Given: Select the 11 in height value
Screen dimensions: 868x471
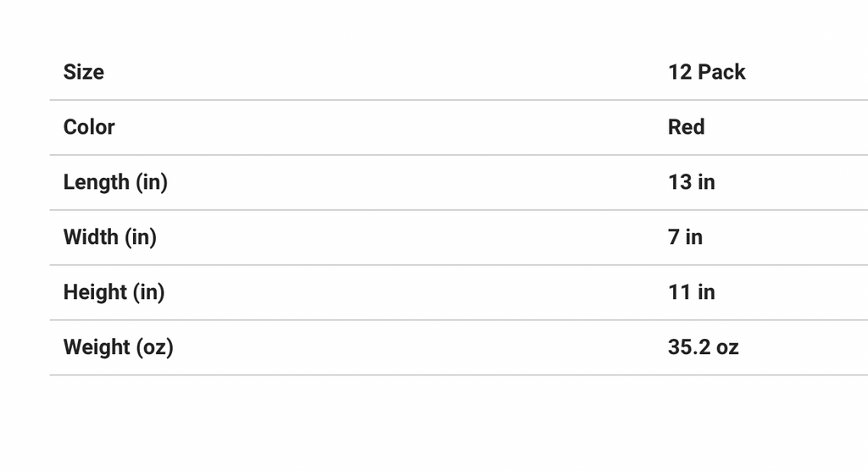Looking at the screenshot, I should (x=691, y=292).
